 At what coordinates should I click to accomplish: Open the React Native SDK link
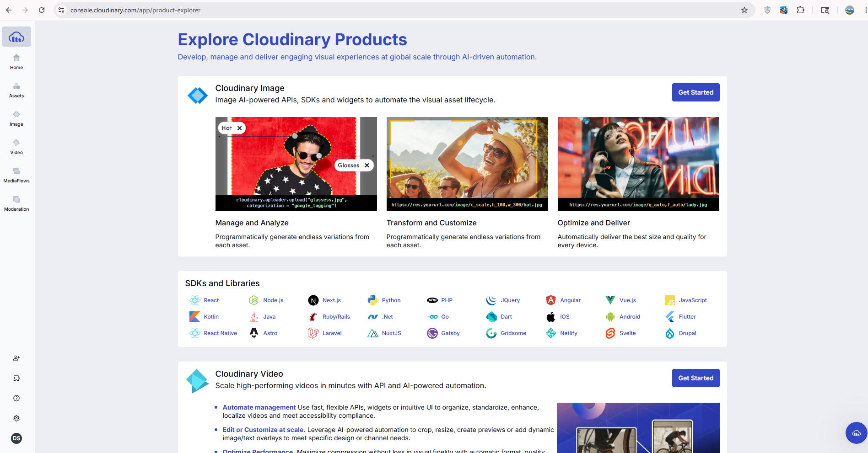(x=221, y=333)
